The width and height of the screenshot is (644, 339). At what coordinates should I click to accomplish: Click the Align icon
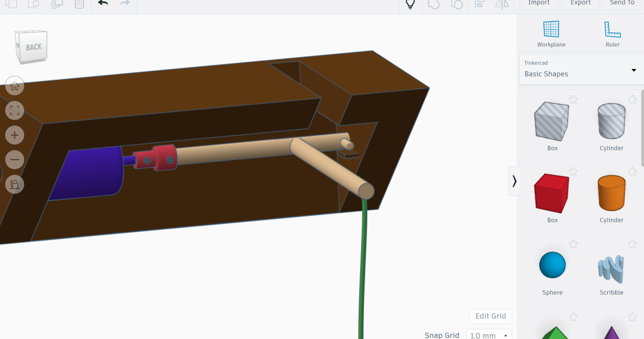[x=479, y=4]
